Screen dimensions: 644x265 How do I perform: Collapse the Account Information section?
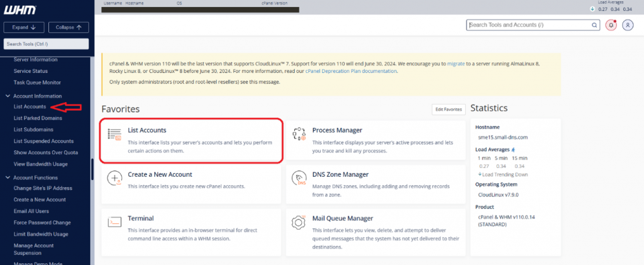pyautogui.click(x=7, y=96)
